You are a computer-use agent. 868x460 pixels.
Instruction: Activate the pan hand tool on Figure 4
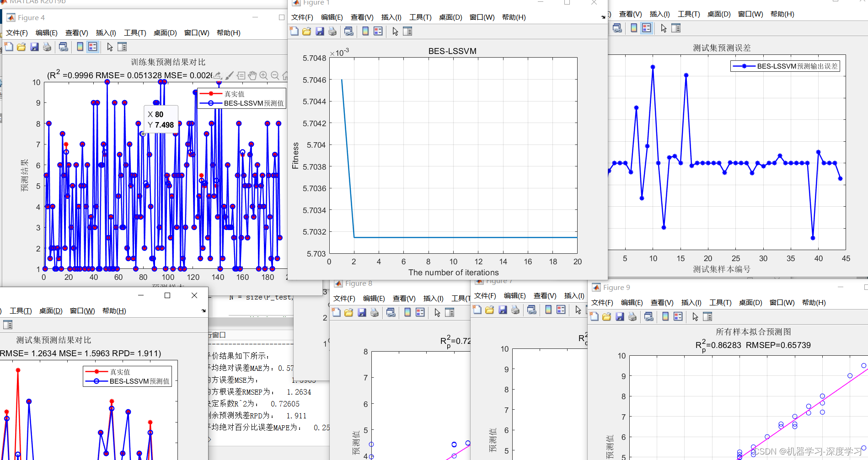pos(252,76)
